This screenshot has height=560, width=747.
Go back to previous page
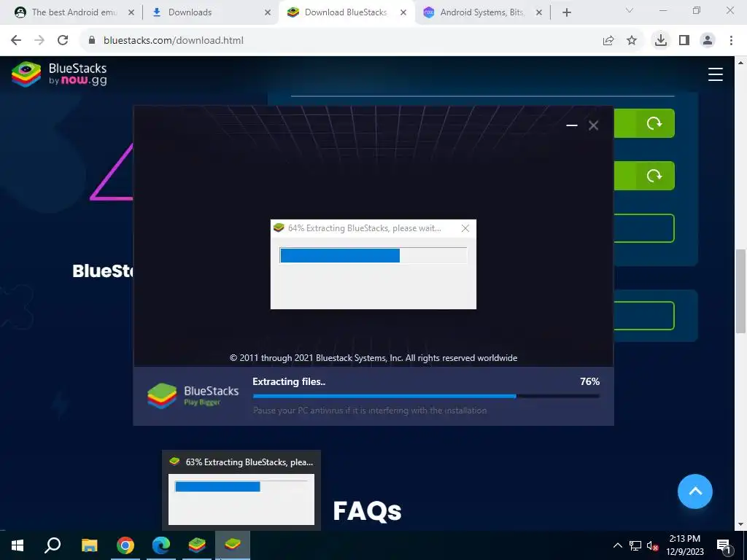tap(16, 41)
